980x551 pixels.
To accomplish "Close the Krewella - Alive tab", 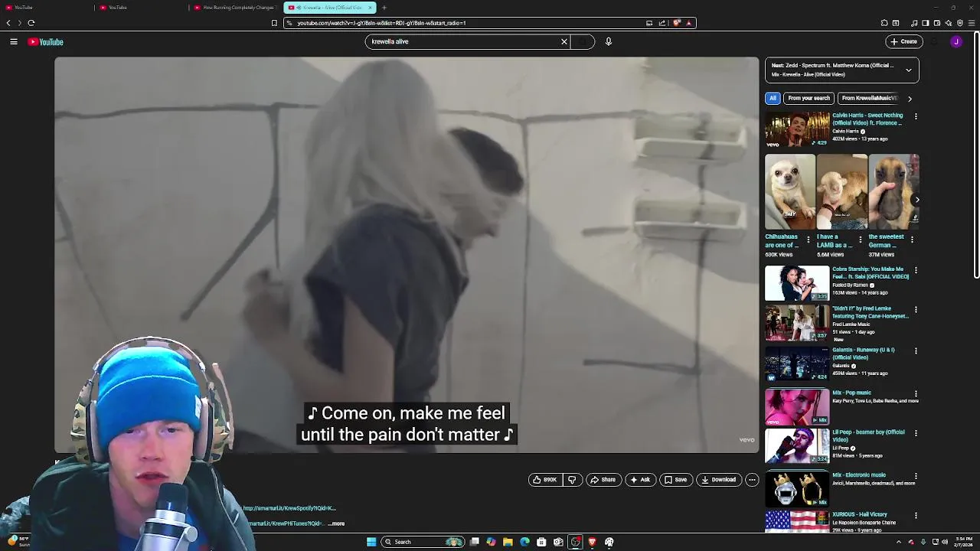I will [371, 8].
